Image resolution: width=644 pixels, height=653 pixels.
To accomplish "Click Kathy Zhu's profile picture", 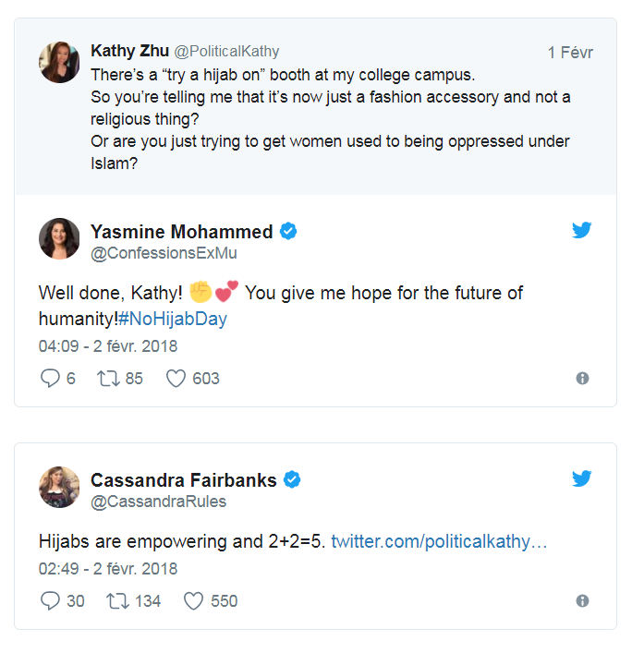I will click(59, 62).
